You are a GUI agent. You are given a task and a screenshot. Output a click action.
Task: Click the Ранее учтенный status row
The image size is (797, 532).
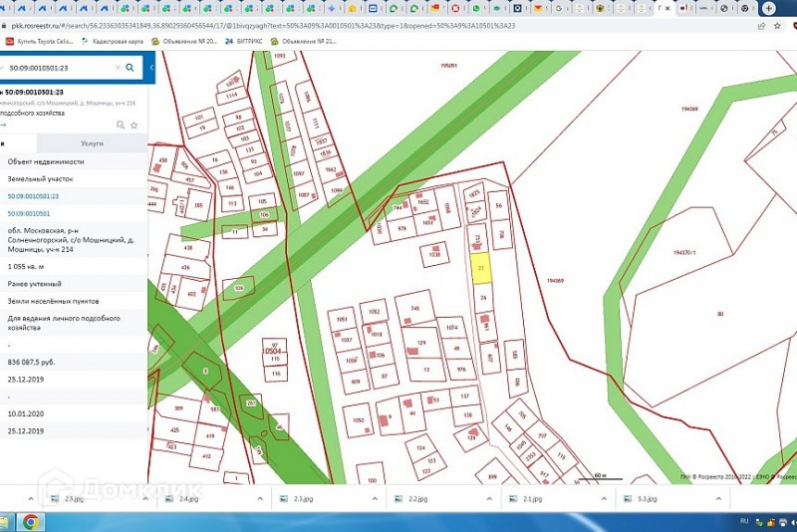[74, 284]
